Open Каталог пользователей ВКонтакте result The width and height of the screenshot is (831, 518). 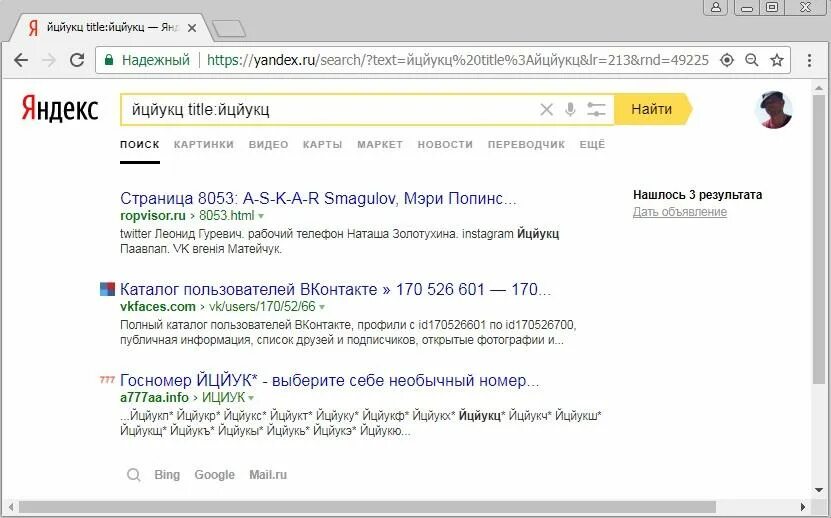click(335, 289)
